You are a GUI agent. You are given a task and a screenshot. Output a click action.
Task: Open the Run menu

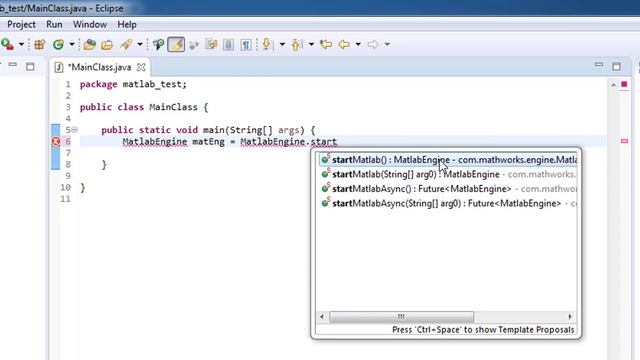tap(54, 24)
